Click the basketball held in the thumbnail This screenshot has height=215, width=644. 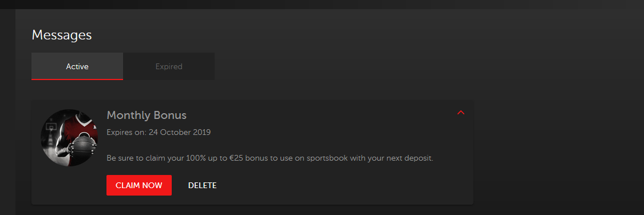click(84, 146)
